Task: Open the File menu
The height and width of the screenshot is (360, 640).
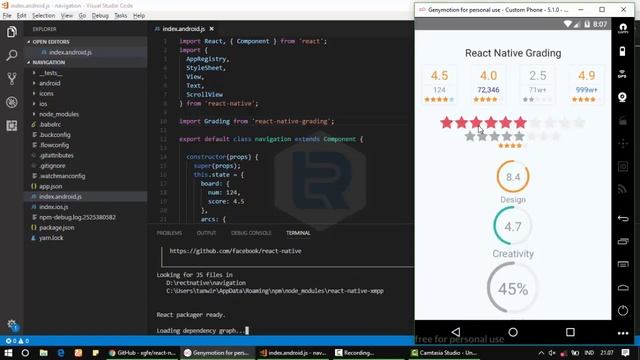Action: pos(7,16)
